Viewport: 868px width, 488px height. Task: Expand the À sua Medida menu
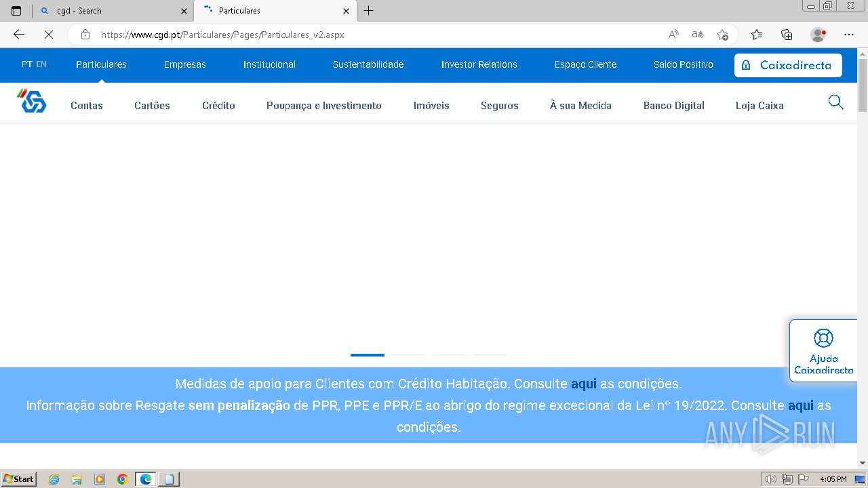point(580,106)
